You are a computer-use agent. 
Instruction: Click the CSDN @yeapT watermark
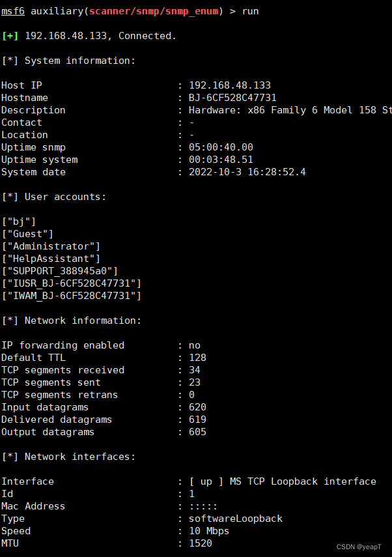(359, 547)
